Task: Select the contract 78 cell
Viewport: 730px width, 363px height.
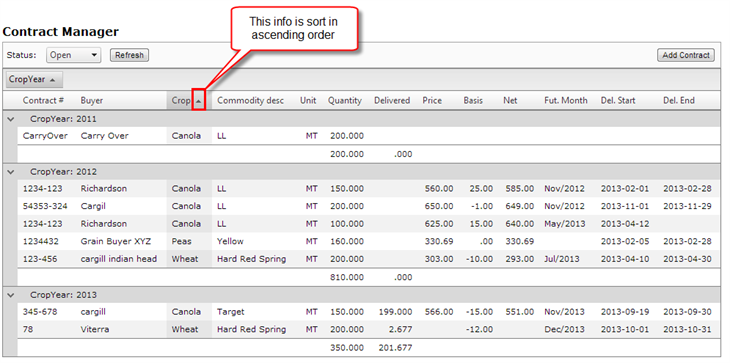Action: coord(27,329)
